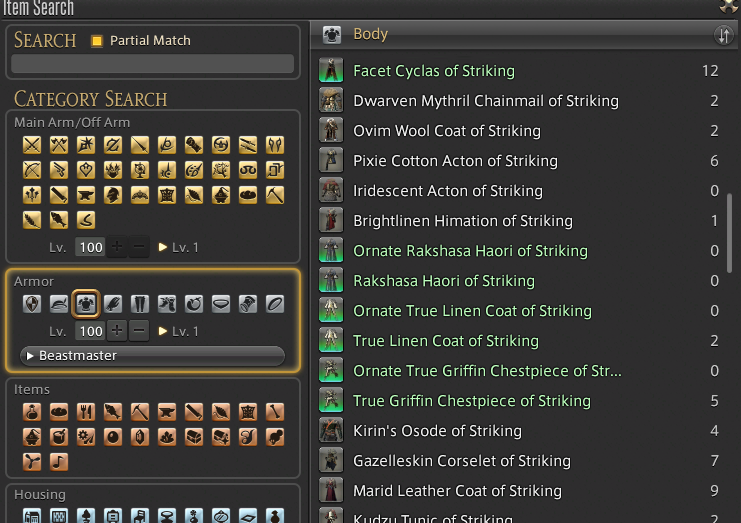Image resolution: width=741 pixels, height=523 pixels.
Task: Select the rapier Red Mage's Arms icon
Action: pos(167,170)
